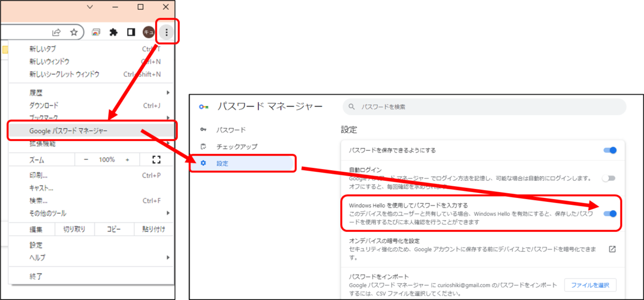Click the パスワードをインポート heading
The height and width of the screenshot is (300, 644).
379,276
